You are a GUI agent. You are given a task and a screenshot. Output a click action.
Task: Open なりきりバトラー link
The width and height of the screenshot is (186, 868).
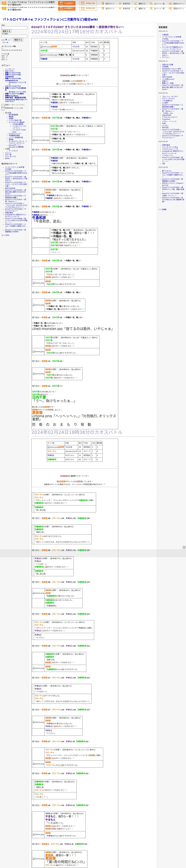click(x=15, y=134)
